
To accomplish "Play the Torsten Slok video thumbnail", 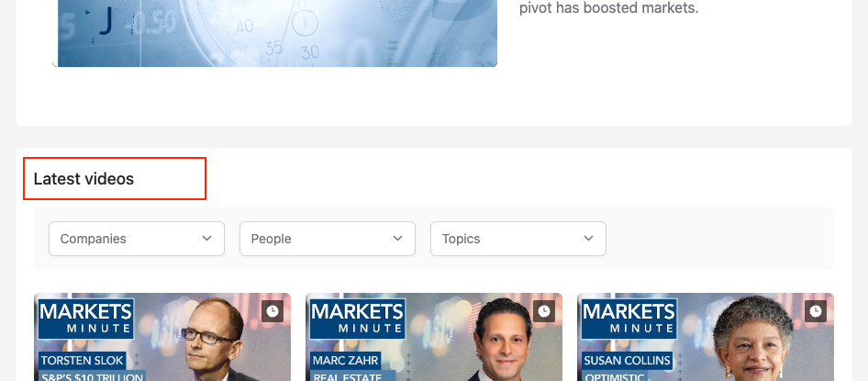I will tap(162, 337).
